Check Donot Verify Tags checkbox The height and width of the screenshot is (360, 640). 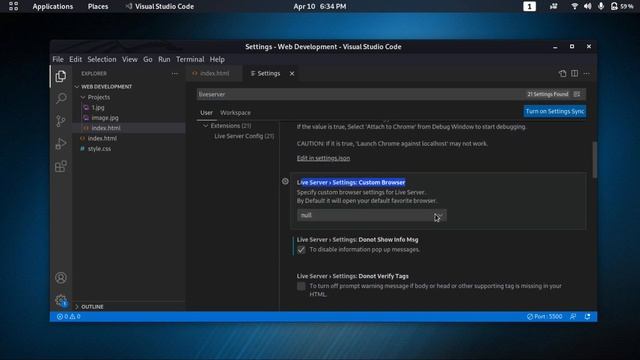tap(301, 287)
